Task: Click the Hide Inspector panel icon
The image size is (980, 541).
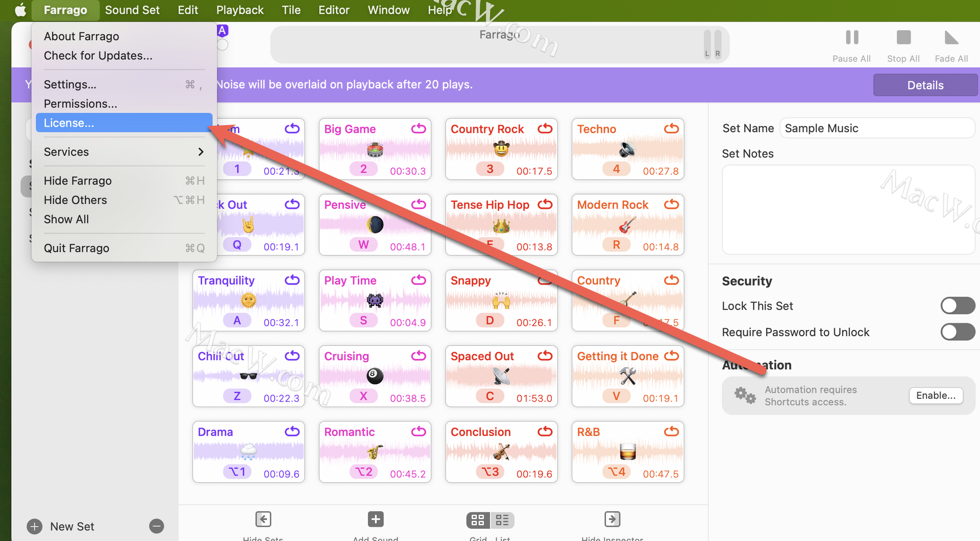Action: click(x=612, y=520)
